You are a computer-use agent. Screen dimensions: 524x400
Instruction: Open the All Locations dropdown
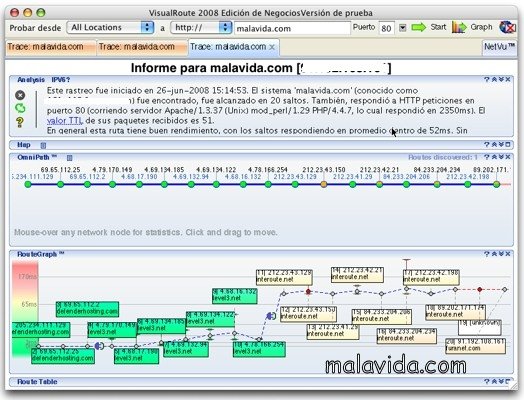[x=110, y=27]
